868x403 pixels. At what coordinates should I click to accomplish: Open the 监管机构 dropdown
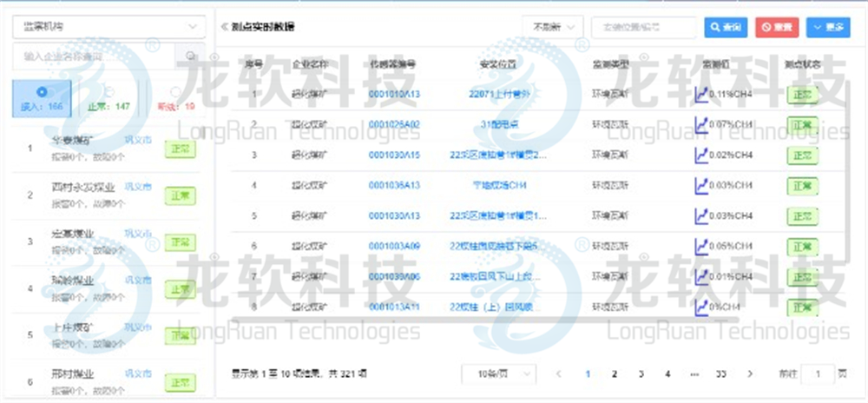pos(108,27)
